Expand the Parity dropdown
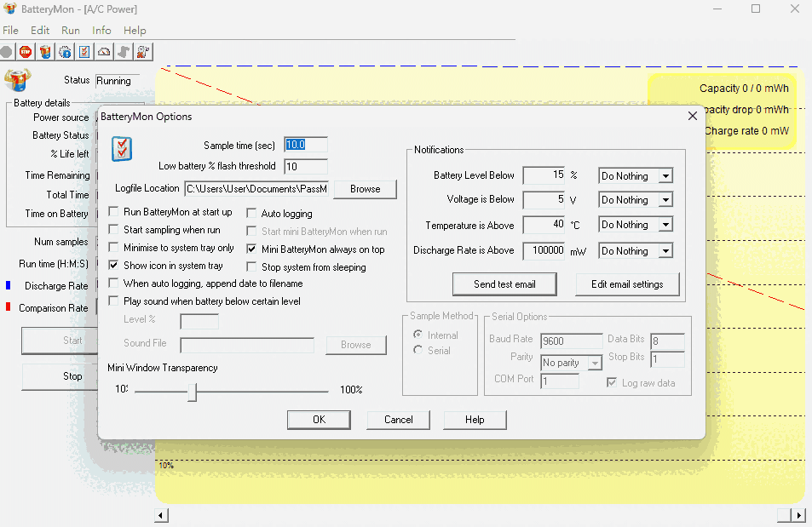This screenshot has height=527, width=812. [595, 363]
